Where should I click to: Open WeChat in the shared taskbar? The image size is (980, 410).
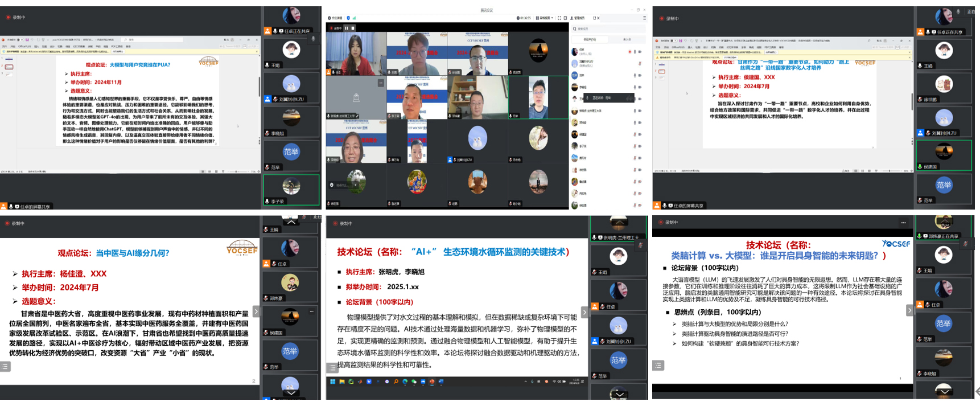tap(414, 382)
